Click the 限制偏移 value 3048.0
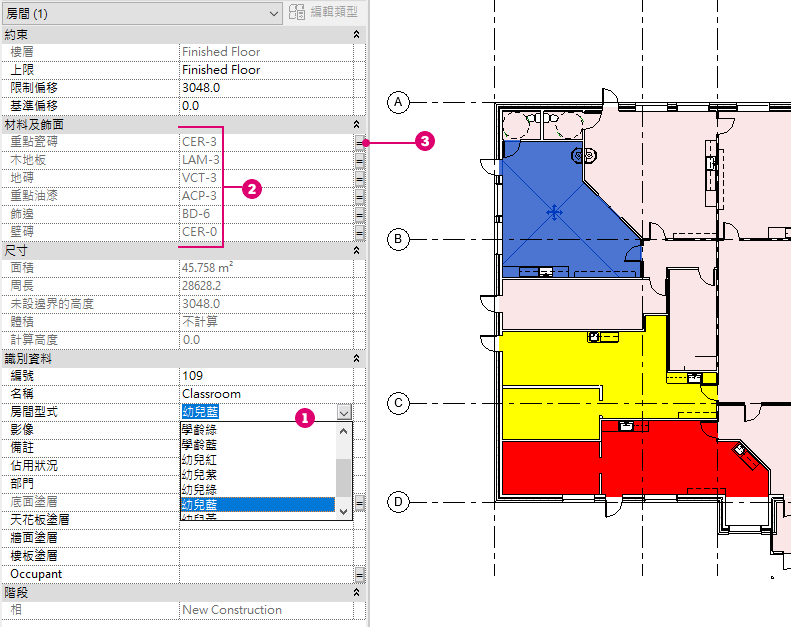This screenshot has height=627, width=791. pos(266,88)
